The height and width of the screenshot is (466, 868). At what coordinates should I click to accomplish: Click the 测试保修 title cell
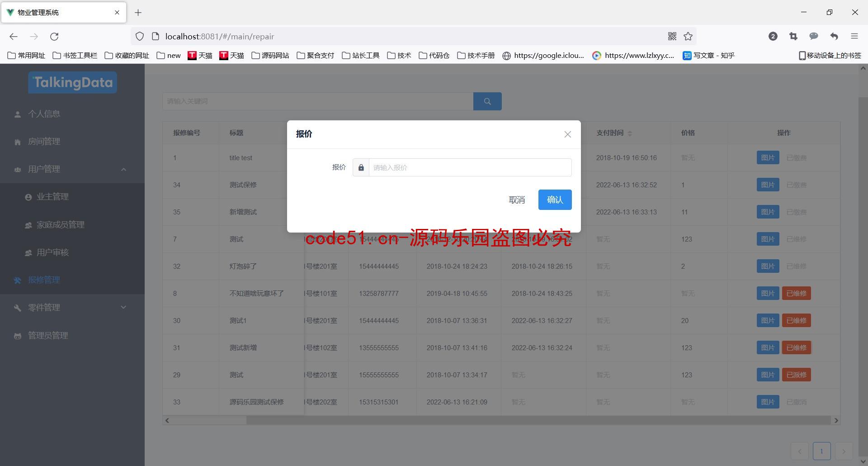click(243, 185)
